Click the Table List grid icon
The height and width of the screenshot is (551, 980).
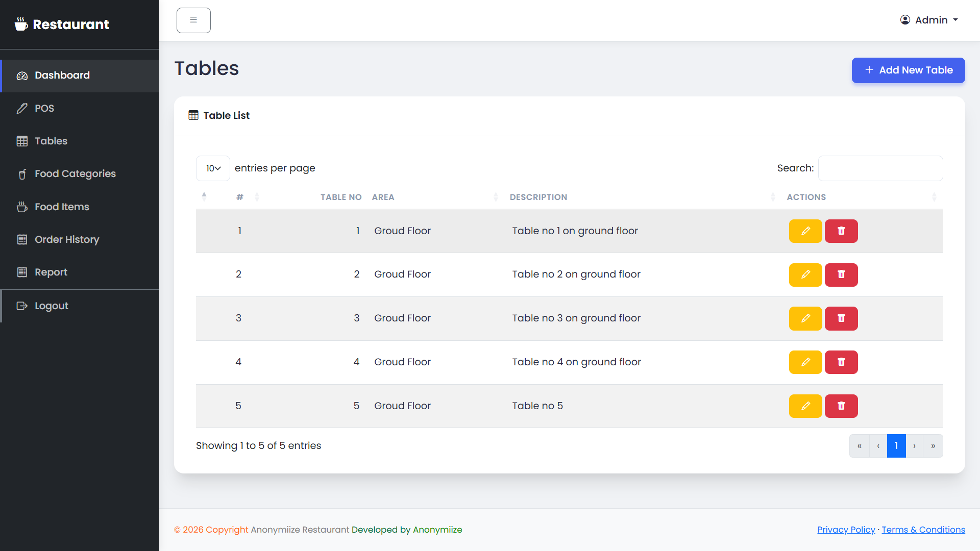click(193, 115)
